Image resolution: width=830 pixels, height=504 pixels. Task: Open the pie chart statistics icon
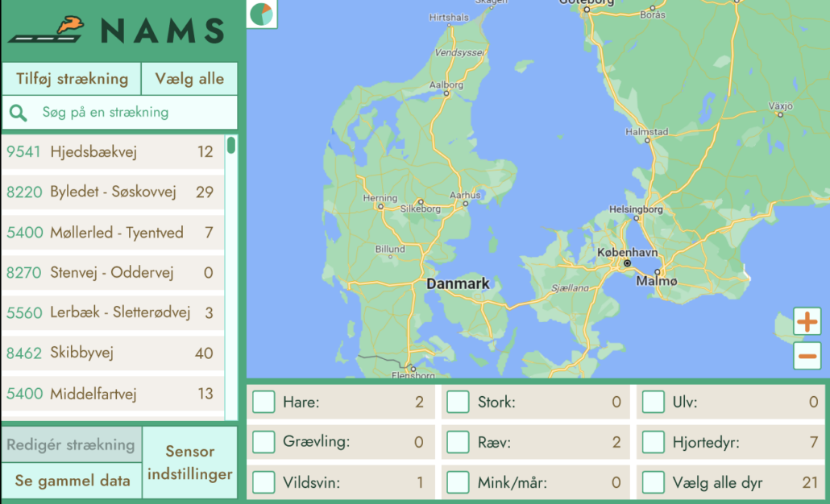pyautogui.click(x=261, y=14)
